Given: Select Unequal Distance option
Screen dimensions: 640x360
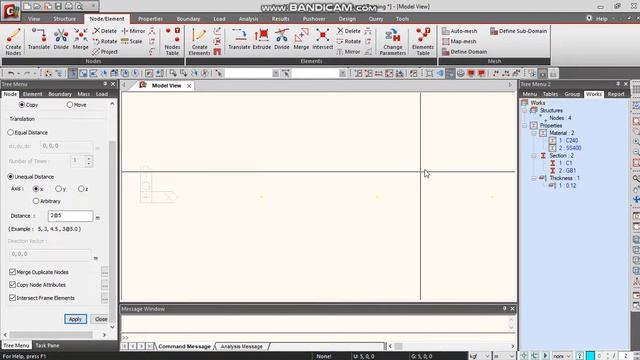Looking at the screenshot, I should tap(11, 177).
